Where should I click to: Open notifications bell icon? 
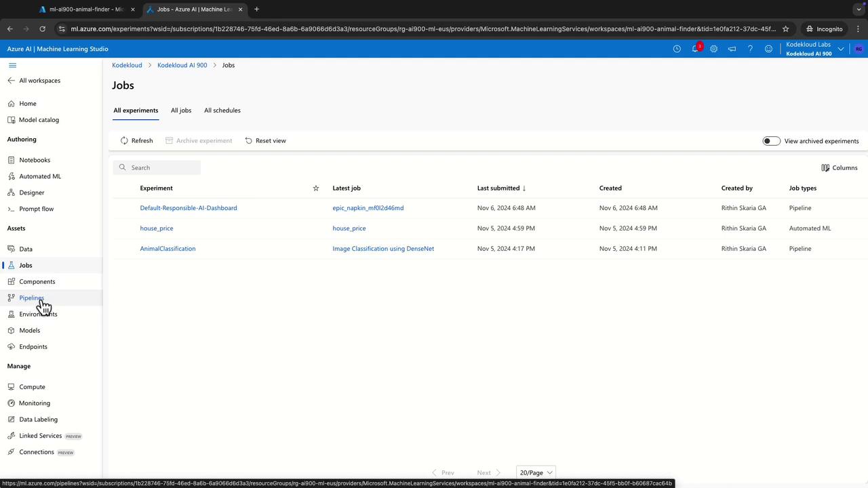pos(695,49)
